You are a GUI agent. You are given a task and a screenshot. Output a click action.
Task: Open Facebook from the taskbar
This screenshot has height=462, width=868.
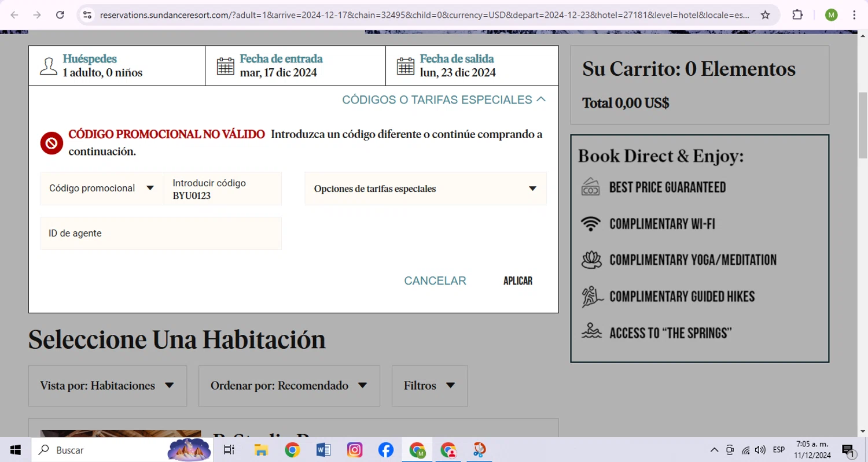[385, 450]
